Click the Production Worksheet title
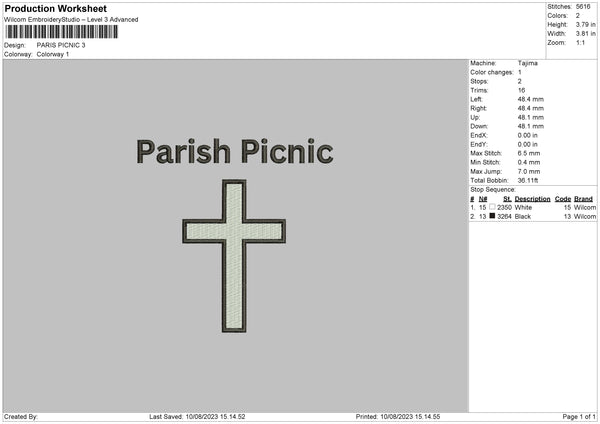Screen dimensions: 600x424 [55, 8]
